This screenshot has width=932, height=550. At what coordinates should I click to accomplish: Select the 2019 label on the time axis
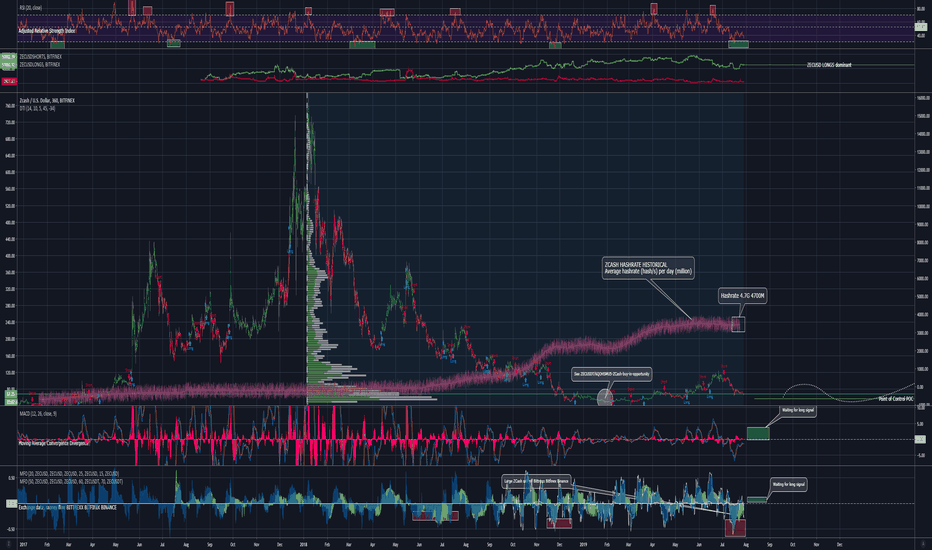pos(583,544)
